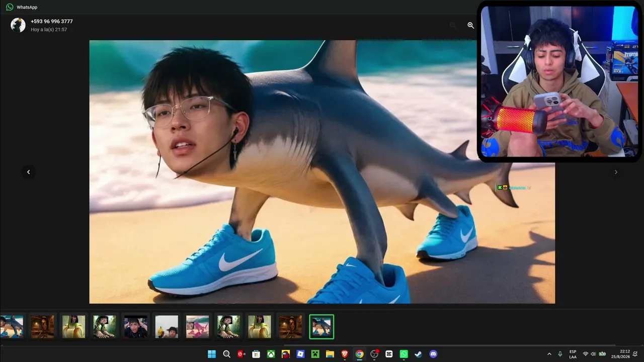The height and width of the screenshot is (362, 644).
Task: Open Wi-Fi network settings in the tray
Action: pyautogui.click(x=586, y=354)
